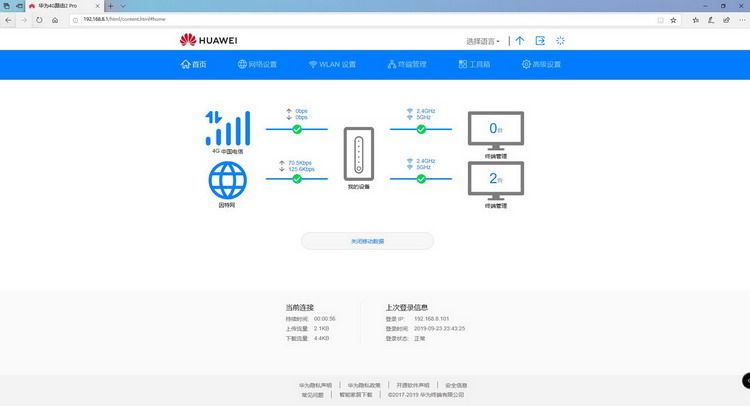Open the monitor icon showing 2 devices
The height and width of the screenshot is (406, 750).
coord(496,181)
